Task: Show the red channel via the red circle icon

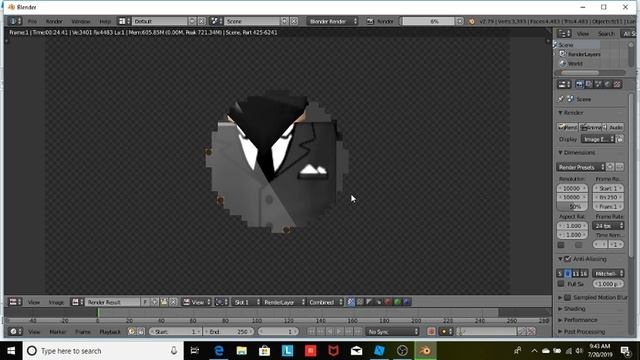Action: click(388, 302)
